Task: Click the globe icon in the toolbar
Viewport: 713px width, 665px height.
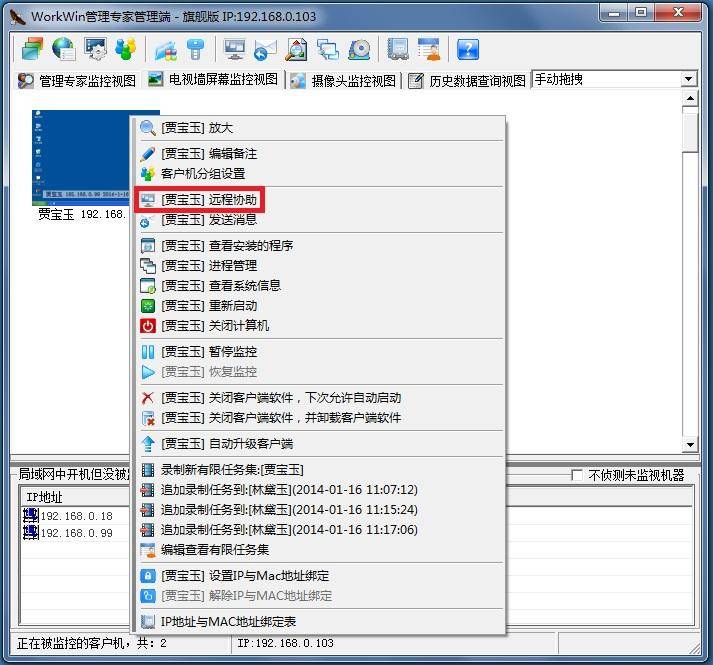Action: (64, 49)
